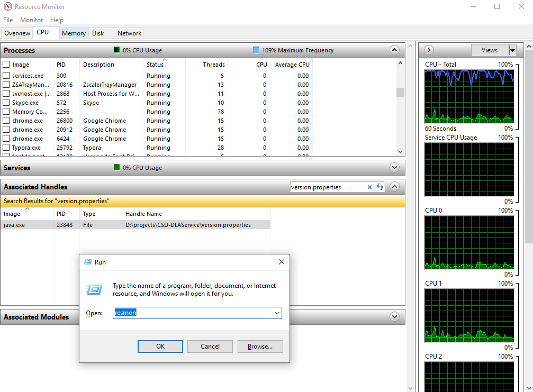The width and height of the screenshot is (533, 392).
Task: Click PID 23848 in handles results
Action: 65,225
